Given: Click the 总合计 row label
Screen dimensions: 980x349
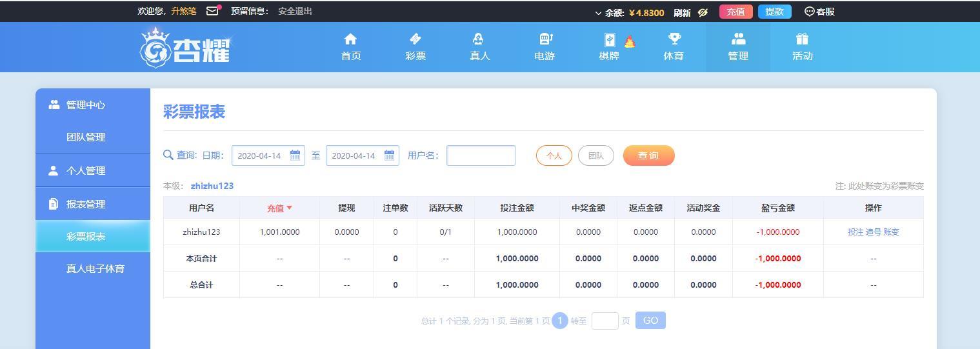Looking at the screenshot, I should pos(201,284).
